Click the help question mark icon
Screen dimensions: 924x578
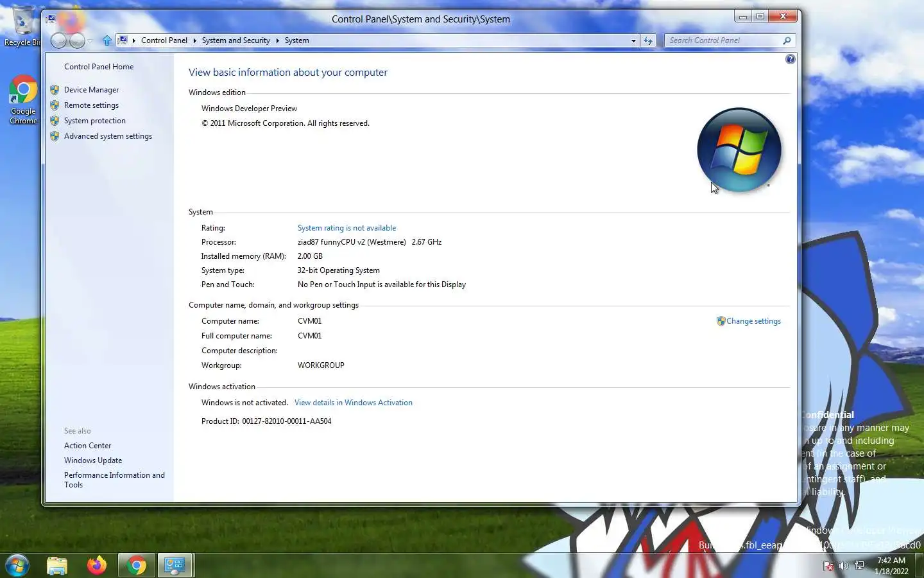pyautogui.click(x=790, y=59)
